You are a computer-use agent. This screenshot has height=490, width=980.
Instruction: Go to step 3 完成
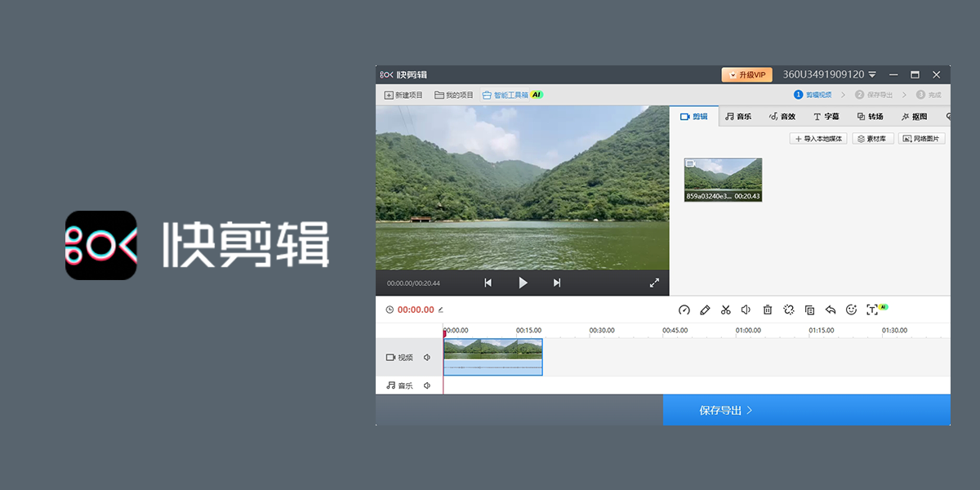[x=929, y=95]
